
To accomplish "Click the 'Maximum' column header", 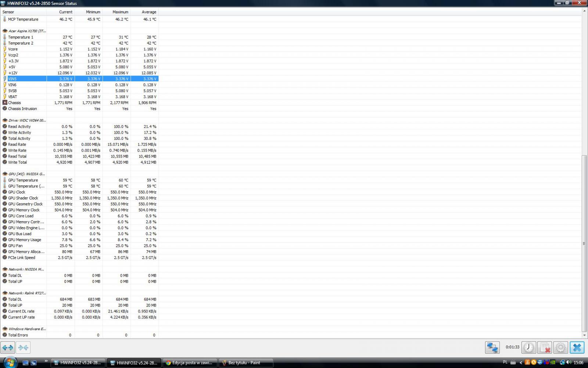I will (x=116, y=12).
